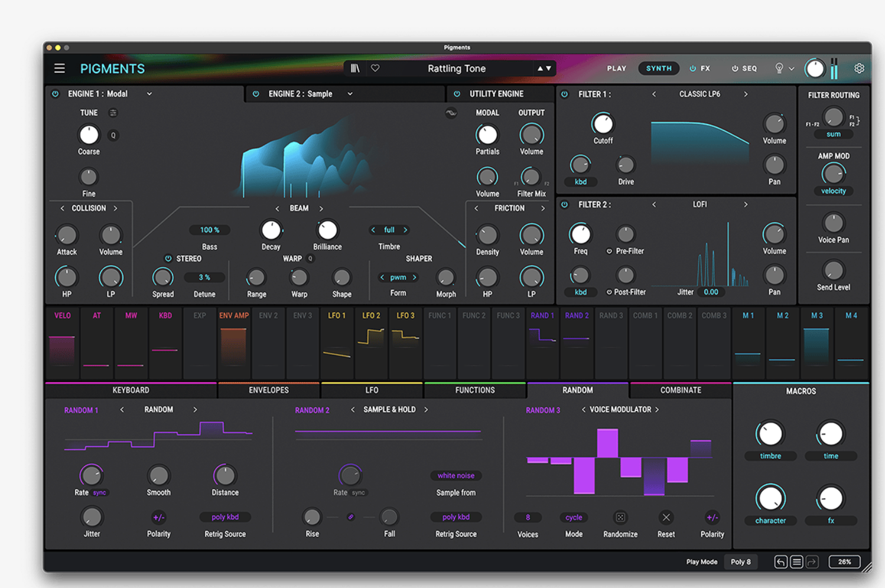Toggle Random 3 Polarity plus/minus icon
Viewport: 885px width, 588px height.
[x=712, y=517]
